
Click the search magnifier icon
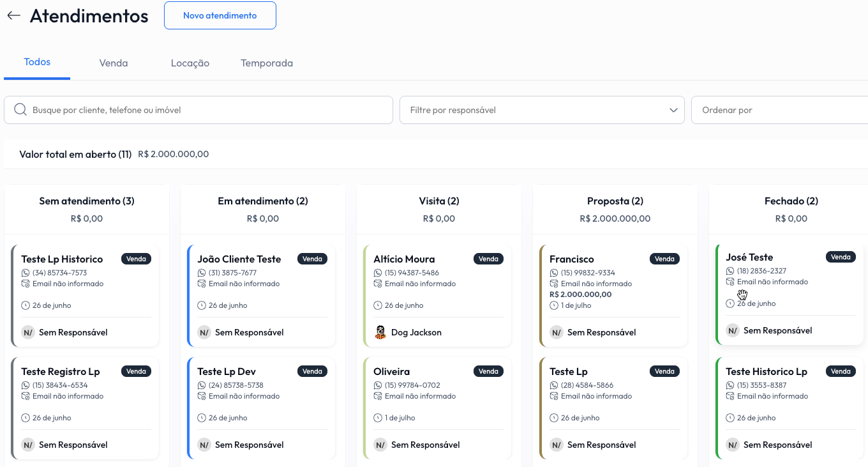click(20, 110)
